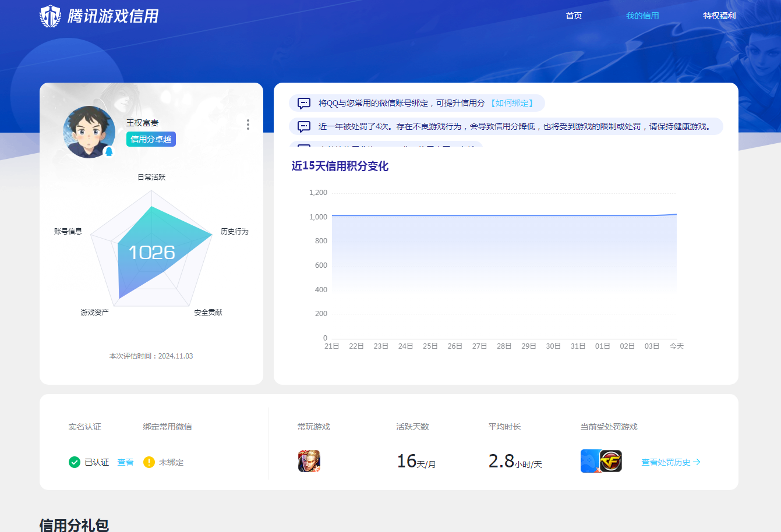Click the QQ penguin badge on avatar
The height and width of the screenshot is (532, 781).
point(108,151)
